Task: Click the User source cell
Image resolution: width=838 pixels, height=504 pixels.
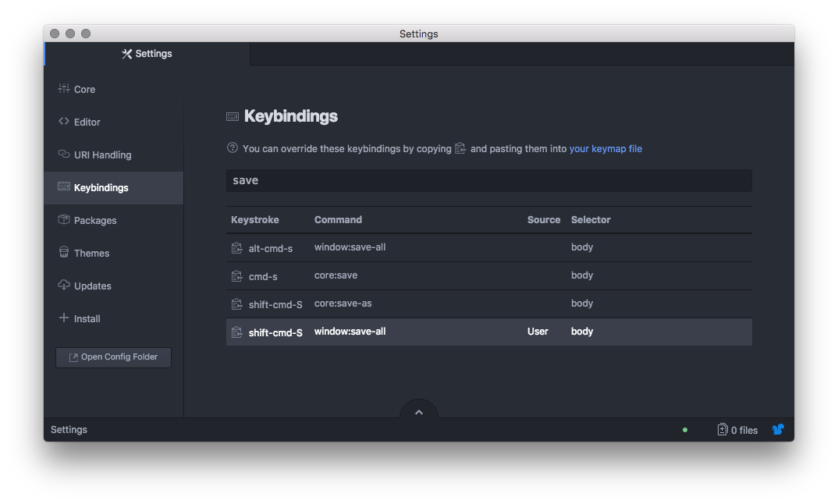Action: click(538, 332)
